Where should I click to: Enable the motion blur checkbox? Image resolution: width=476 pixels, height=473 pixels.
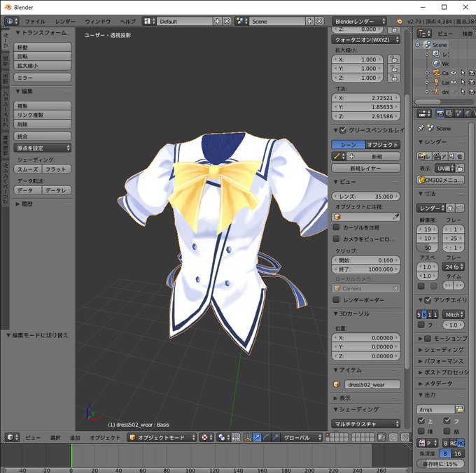[428, 338]
